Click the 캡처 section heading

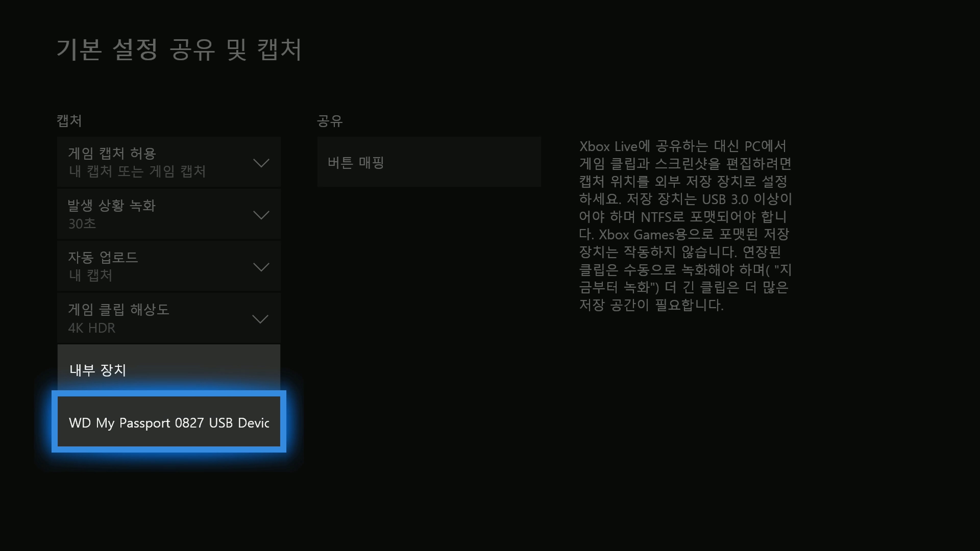tap(69, 121)
